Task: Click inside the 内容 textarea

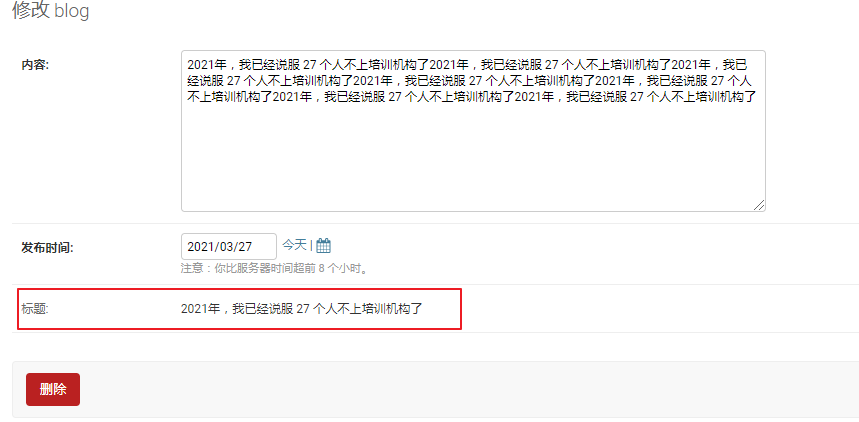Action: pos(473,131)
